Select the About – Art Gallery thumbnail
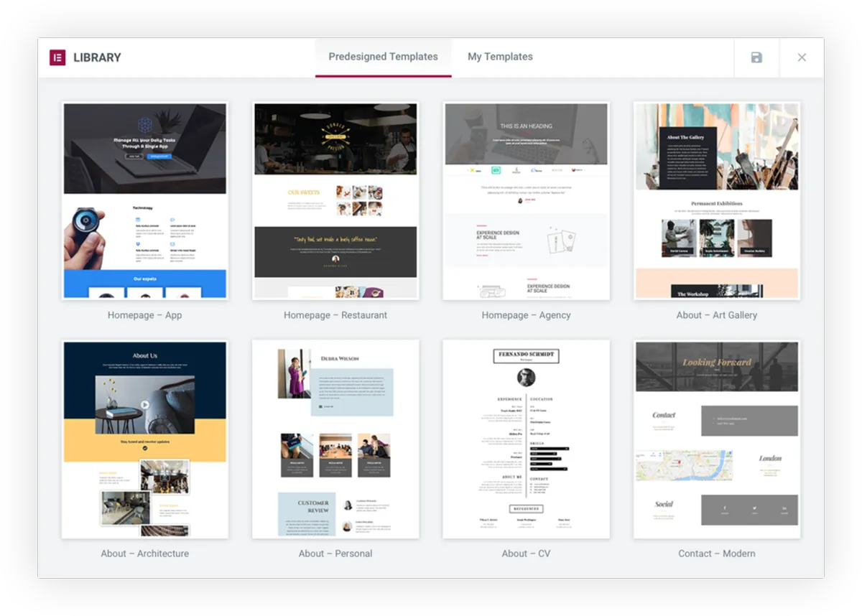 pos(717,200)
